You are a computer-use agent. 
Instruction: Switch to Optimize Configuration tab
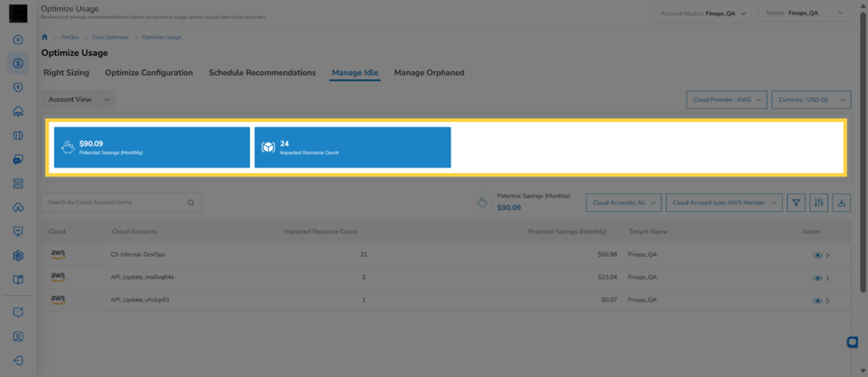pyautogui.click(x=149, y=72)
